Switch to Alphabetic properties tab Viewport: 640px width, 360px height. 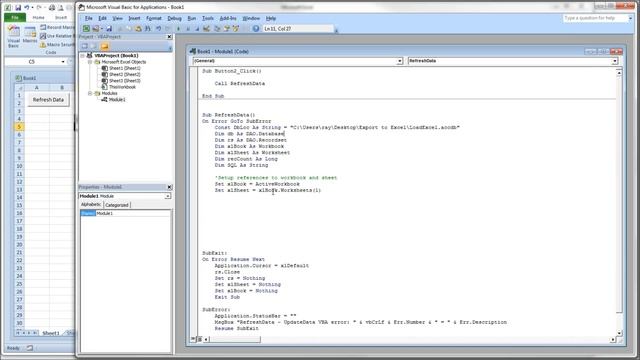[x=91, y=204]
